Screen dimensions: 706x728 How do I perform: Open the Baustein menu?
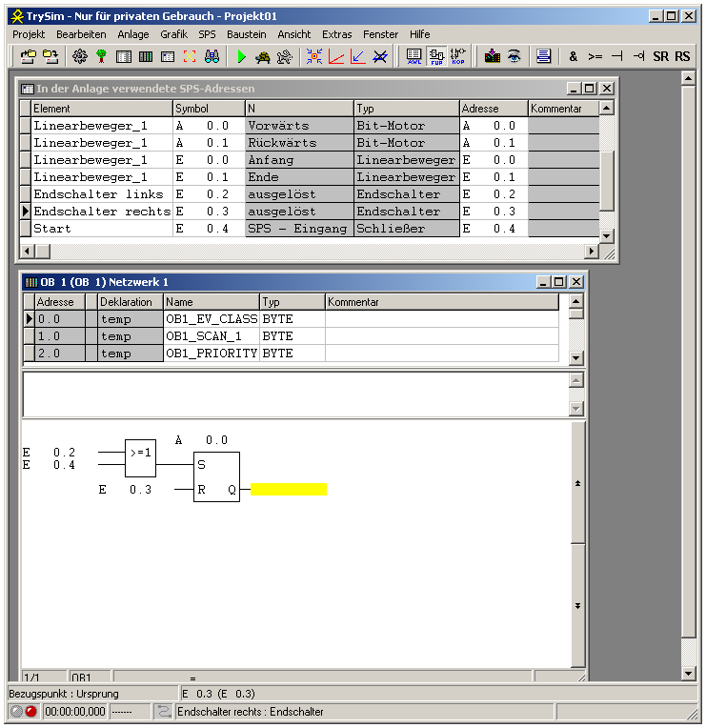pos(246,33)
